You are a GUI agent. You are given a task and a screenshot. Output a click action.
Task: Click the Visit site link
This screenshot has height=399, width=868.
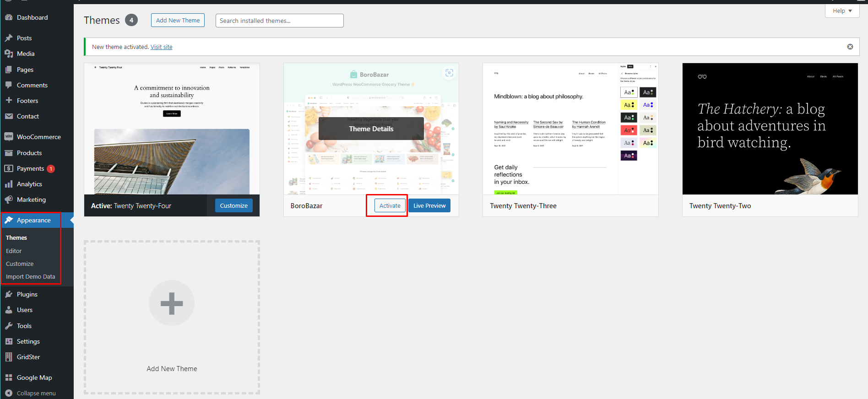tap(162, 47)
